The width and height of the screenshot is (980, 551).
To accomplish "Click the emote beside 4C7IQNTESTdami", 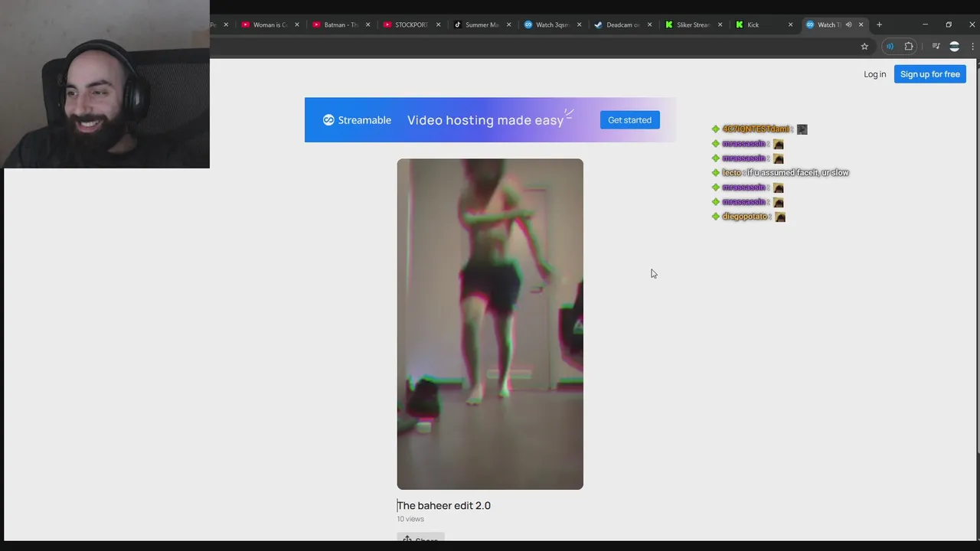I will pos(802,129).
